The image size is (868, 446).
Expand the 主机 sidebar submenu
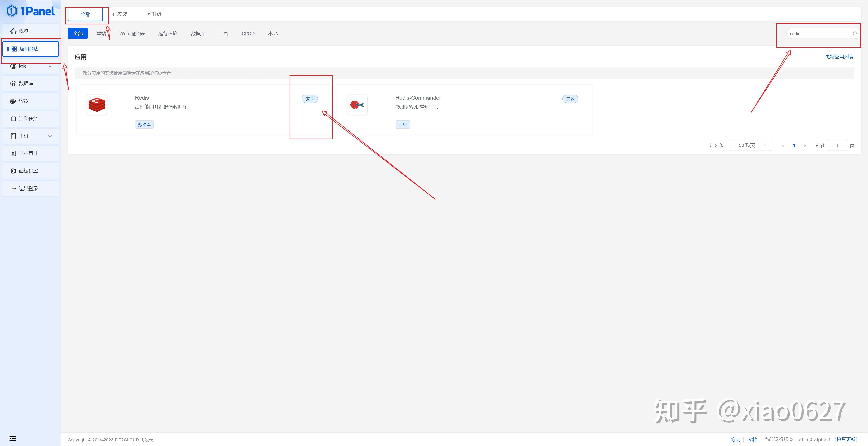click(30, 136)
